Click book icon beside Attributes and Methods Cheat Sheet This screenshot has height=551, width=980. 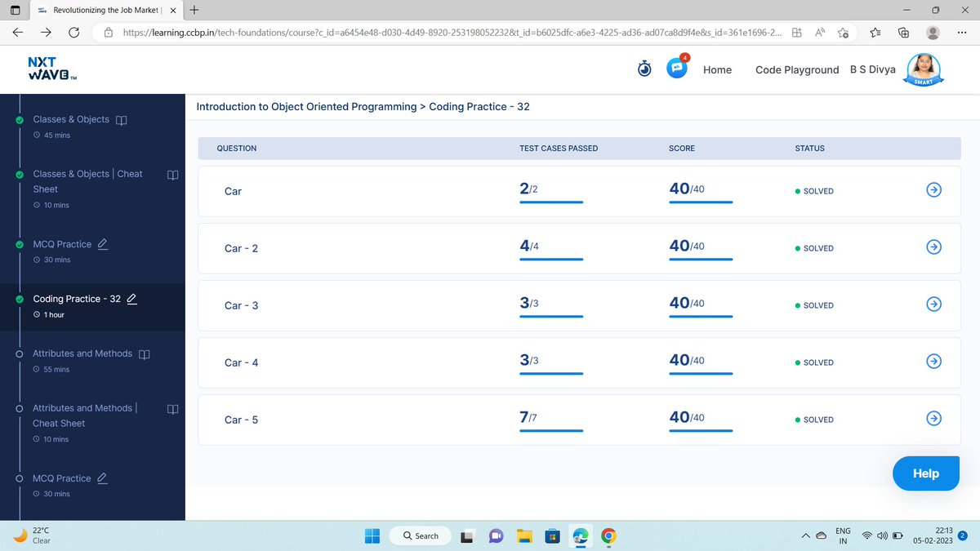(x=172, y=408)
